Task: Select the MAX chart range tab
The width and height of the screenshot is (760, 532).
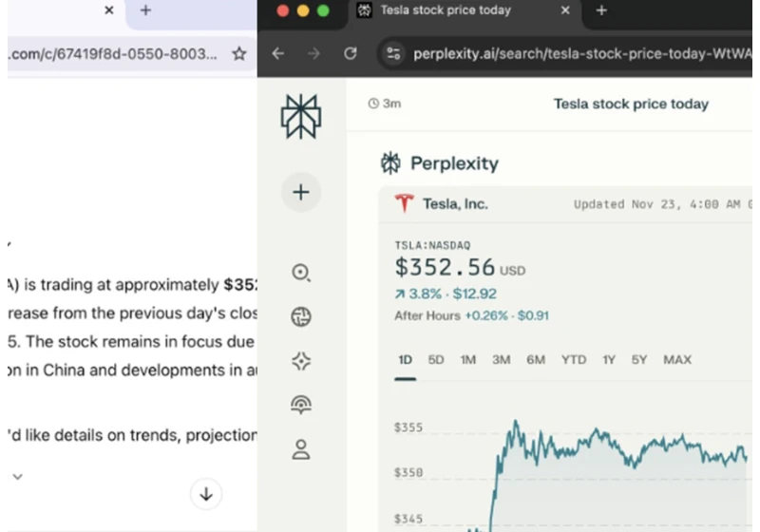Action: point(677,359)
